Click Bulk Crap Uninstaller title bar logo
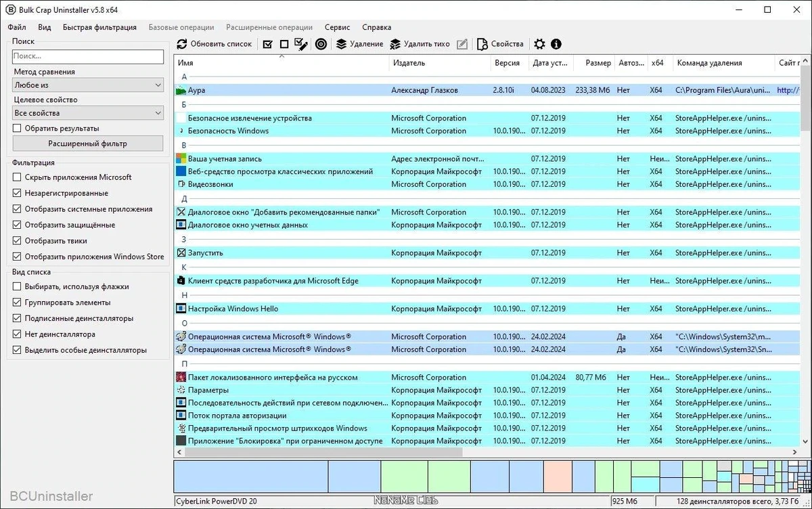The width and height of the screenshot is (812, 509). (x=12, y=9)
